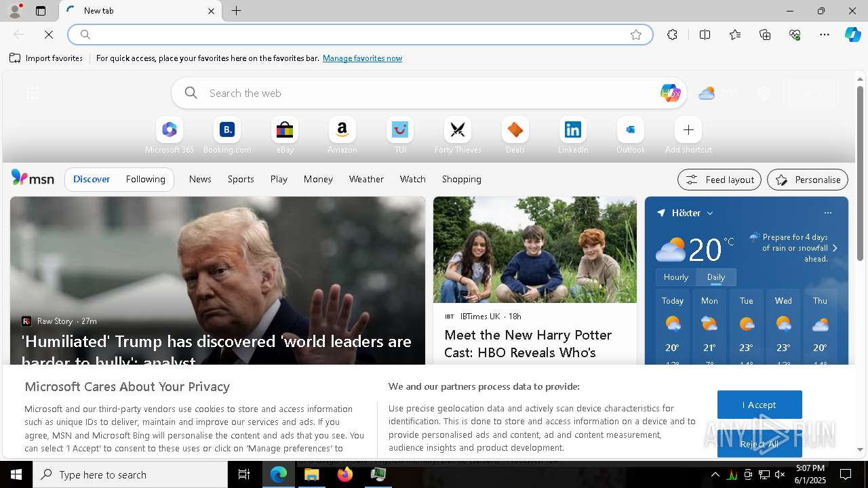The width and height of the screenshot is (868, 488).
Task: Open Browser essentials heart icon
Action: click(x=795, y=35)
